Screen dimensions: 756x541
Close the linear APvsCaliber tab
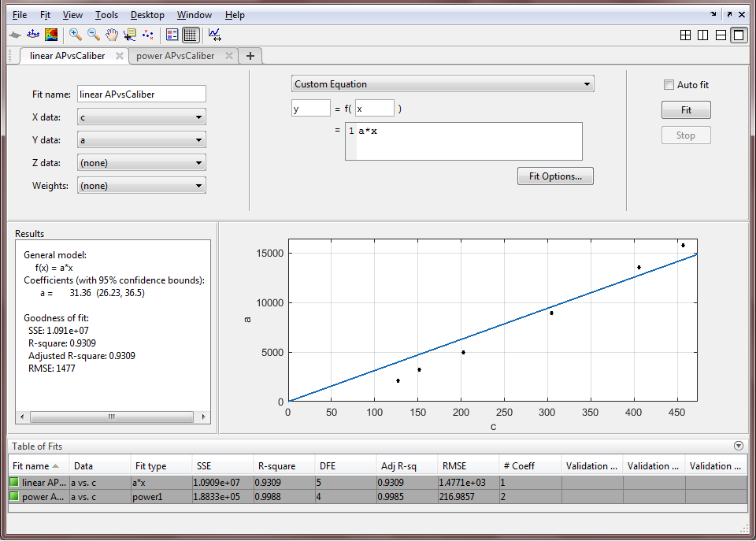120,56
